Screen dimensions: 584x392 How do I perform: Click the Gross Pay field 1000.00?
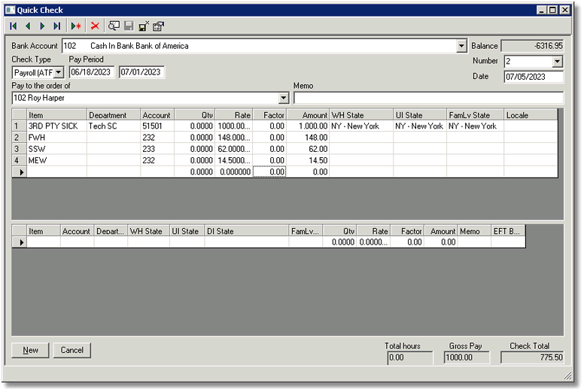(467, 357)
